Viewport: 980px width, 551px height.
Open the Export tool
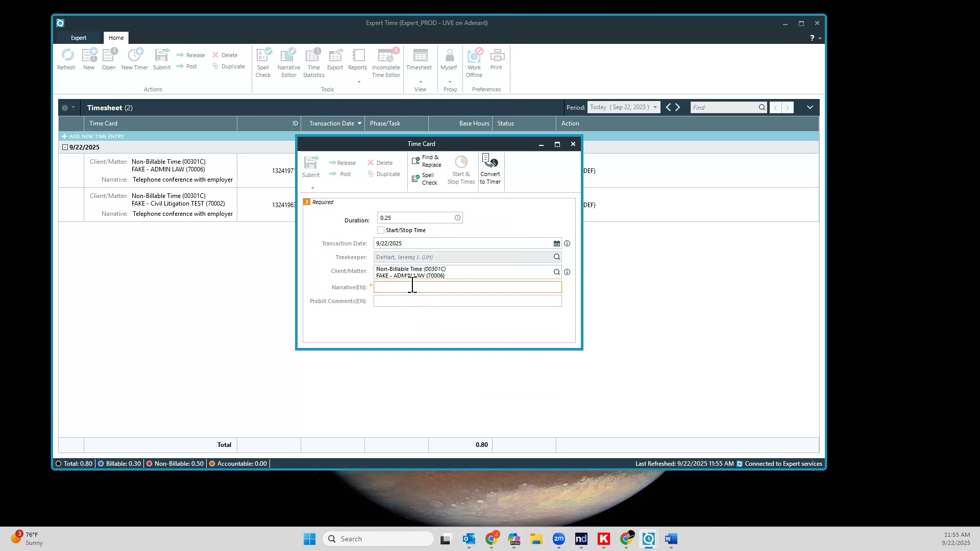[335, 59]
